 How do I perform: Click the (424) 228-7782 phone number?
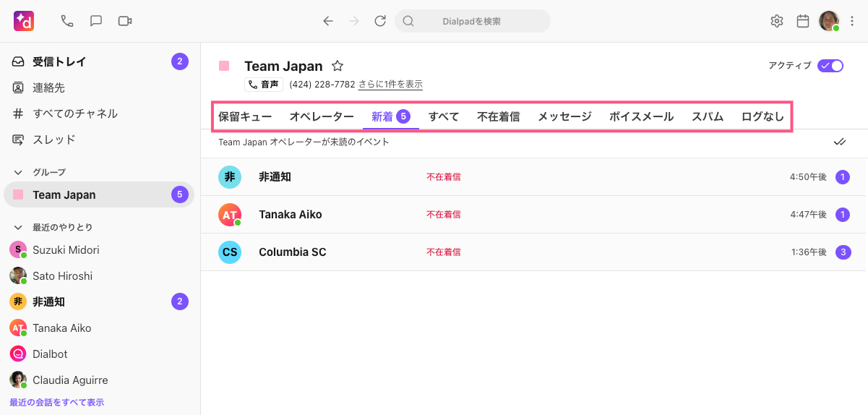click(322, 85)
